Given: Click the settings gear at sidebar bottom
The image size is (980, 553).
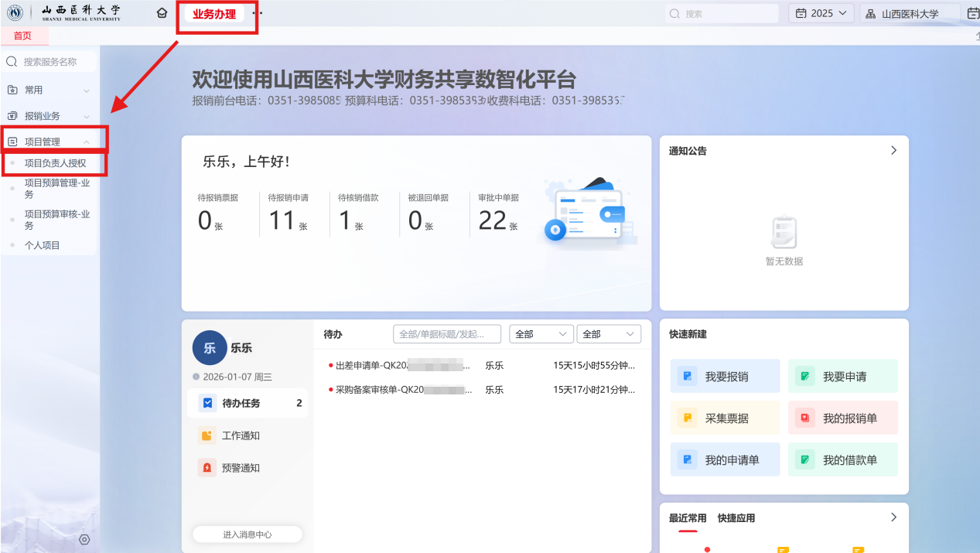Looking at the screenshot, I should pyautogui.click(x=84, y=539).
